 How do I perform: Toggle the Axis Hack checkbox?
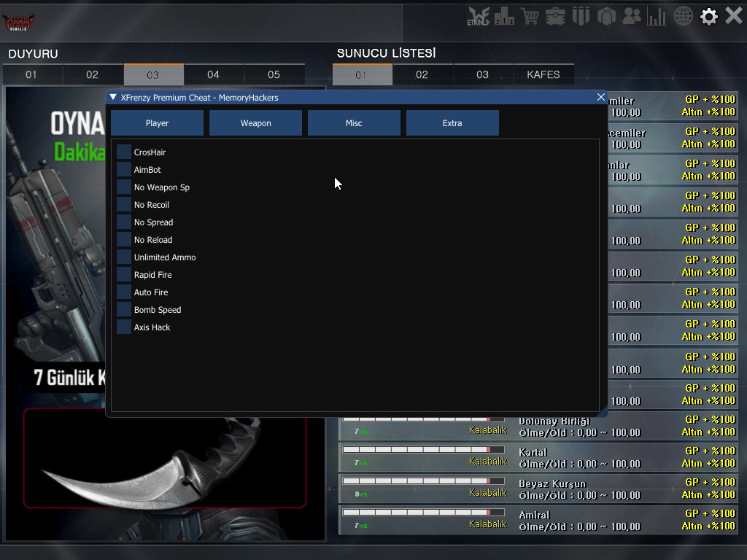coord(124,327)
